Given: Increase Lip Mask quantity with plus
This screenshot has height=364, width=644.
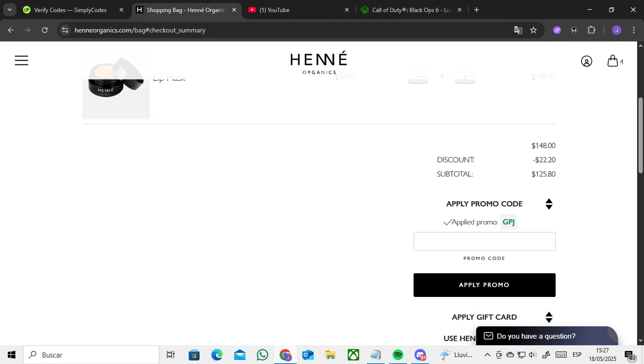Looking at the screenshot, I should pyautogui.click(x=465, y=77).
